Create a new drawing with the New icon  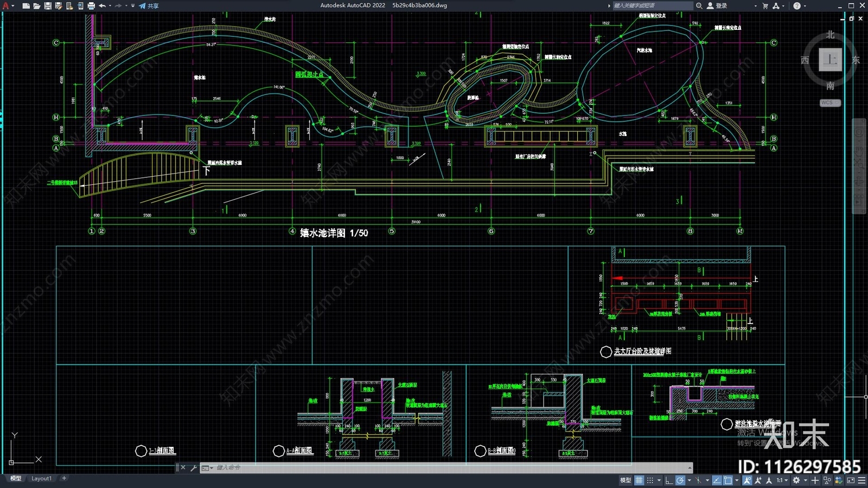(x=25, y=5)
